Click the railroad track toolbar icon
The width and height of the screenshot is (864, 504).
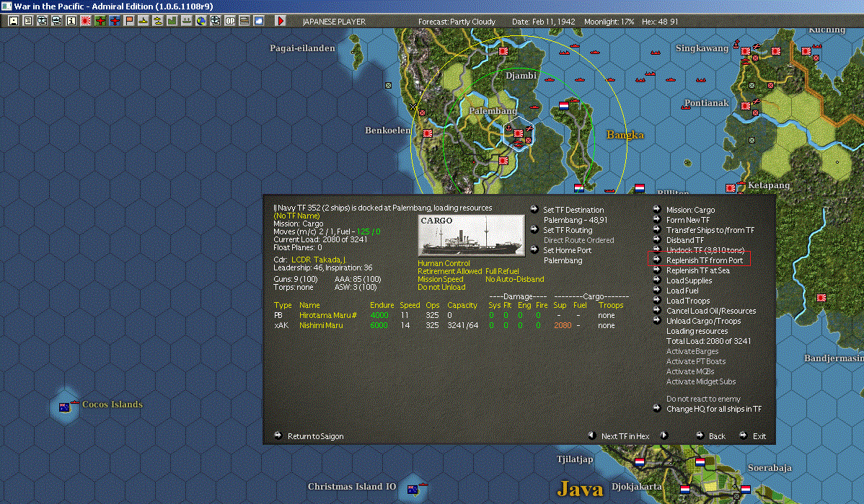[x=244, y=21]
